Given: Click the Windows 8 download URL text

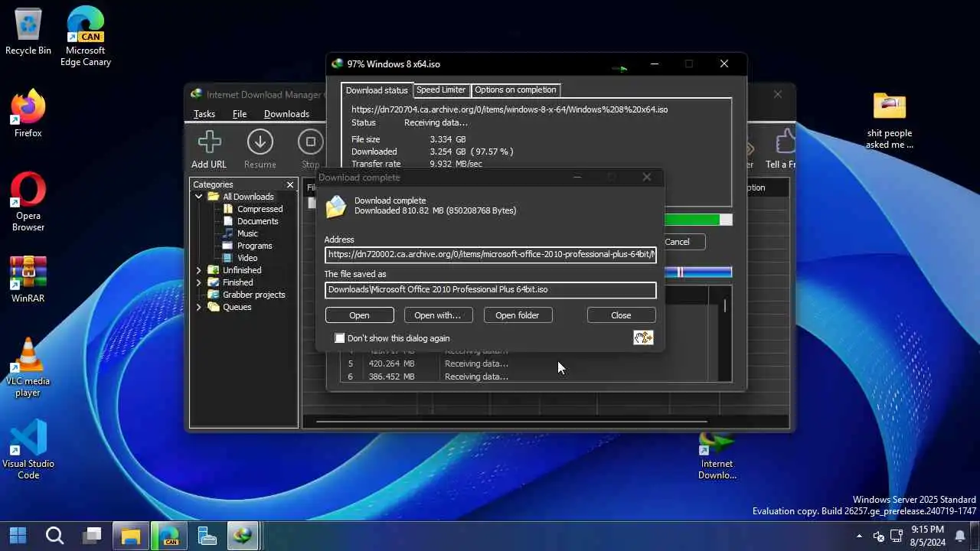Looking at the screenshot, I should (509, 109).
